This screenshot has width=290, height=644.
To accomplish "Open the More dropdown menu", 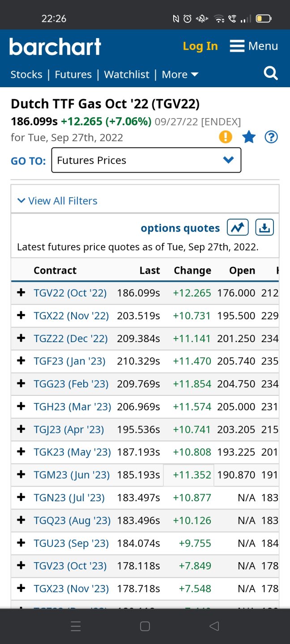I will coord(180,75).
